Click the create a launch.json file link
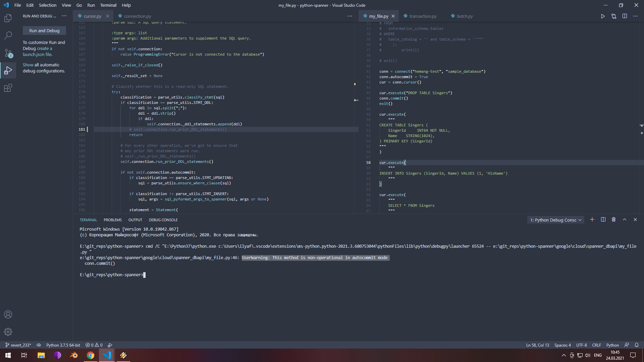The width and height of the screenshot is (644, 362). [37, 51]
